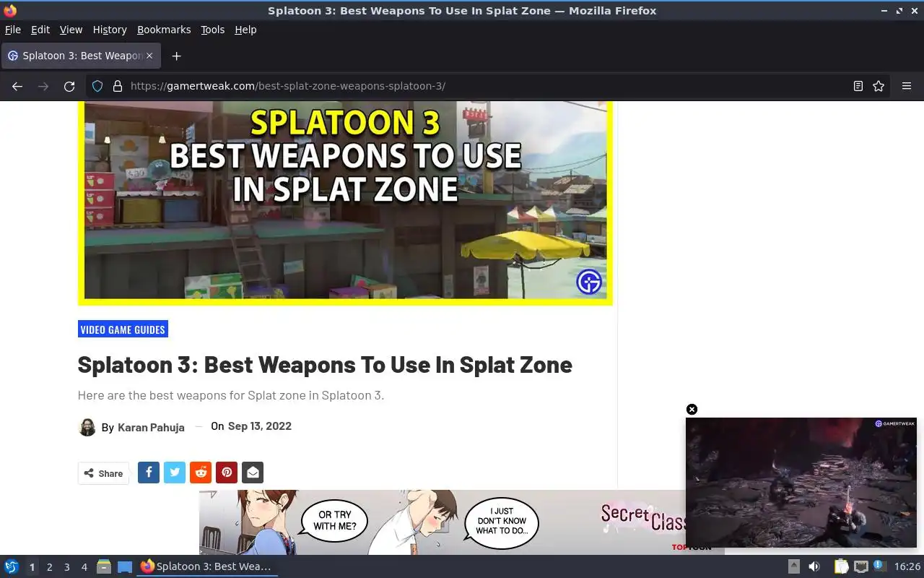Click the Sep 13, 2022 date

pyautogui.click(x=260, y=426)
